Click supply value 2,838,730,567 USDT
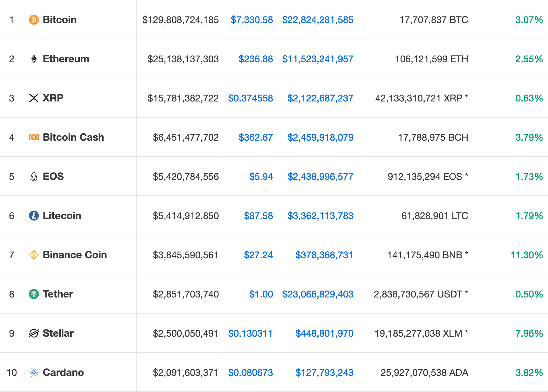This screenshot has height=392, width=548. (x=418, y=294)
